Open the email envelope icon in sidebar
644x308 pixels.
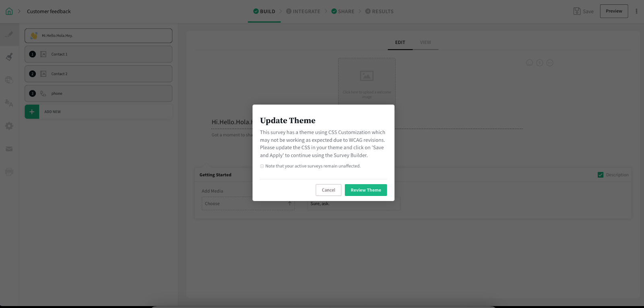click(x=9, y=149)
